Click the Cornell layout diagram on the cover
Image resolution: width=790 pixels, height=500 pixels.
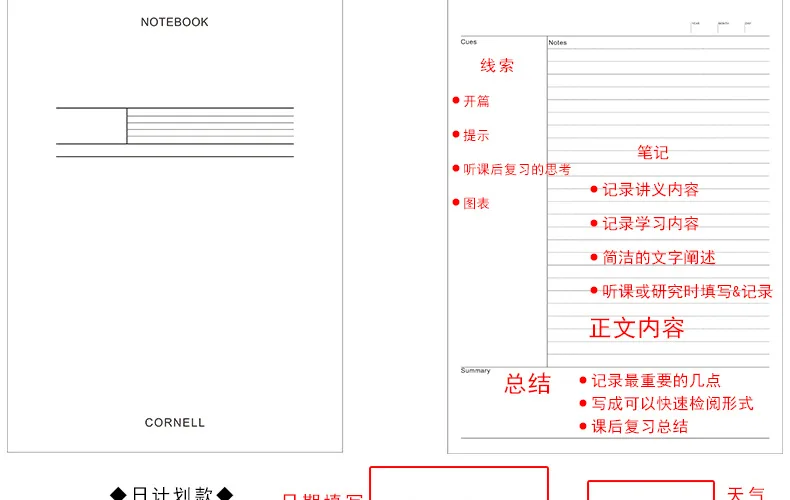[175, 132]
